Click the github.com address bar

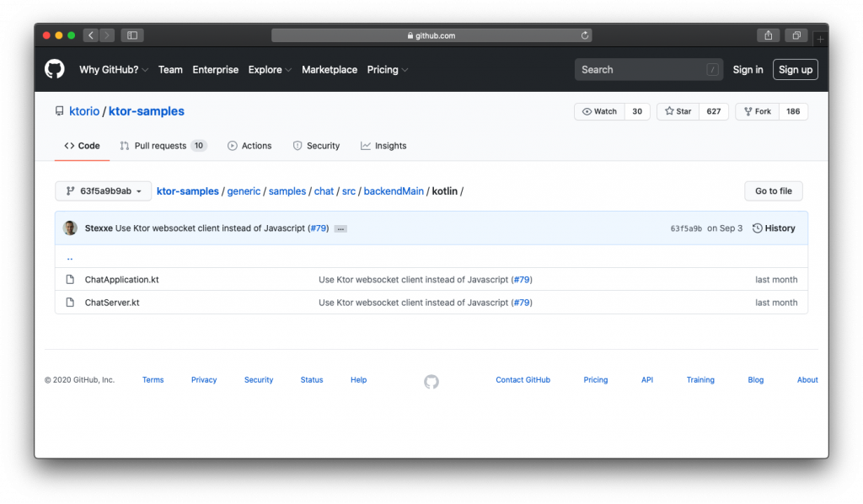431,35
